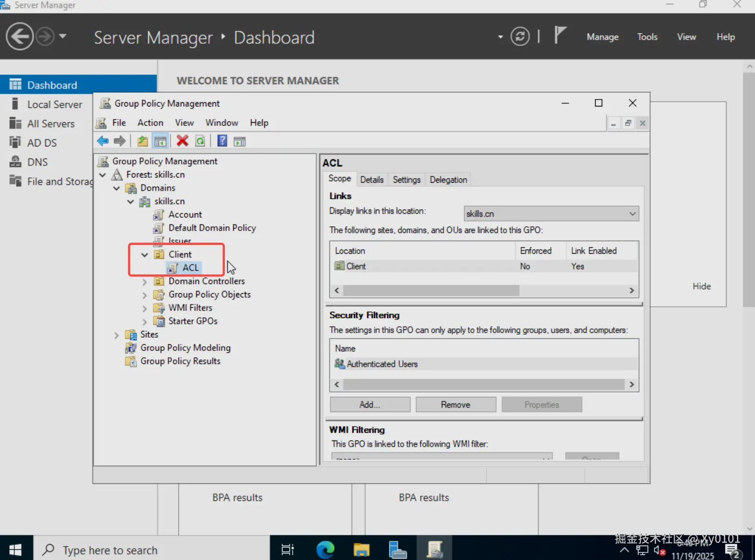
Task: Collapse the skills.cn domain node
Action: click(x=131, y=202)
